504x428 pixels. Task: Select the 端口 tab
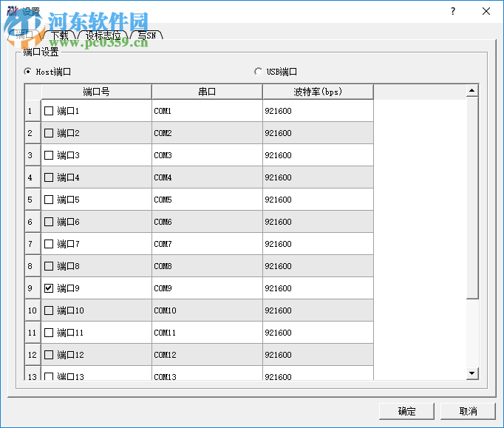coord(24,35)
